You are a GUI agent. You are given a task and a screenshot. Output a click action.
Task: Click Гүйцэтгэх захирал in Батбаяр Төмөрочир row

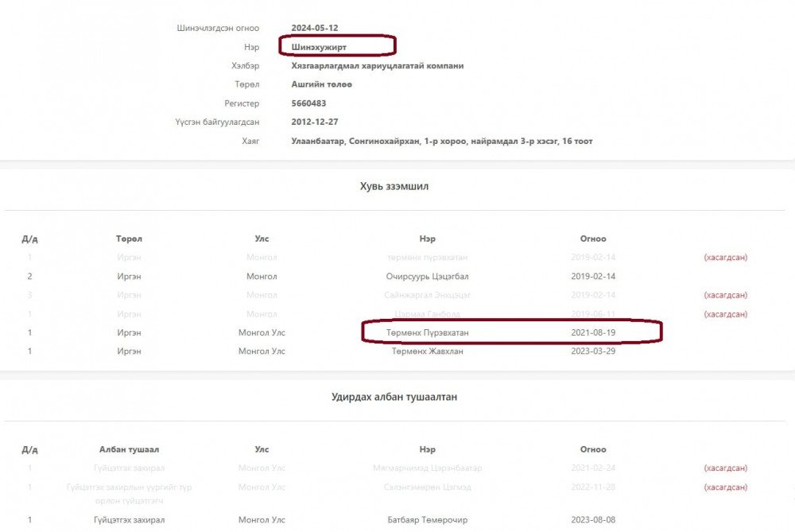pos(129,520)
